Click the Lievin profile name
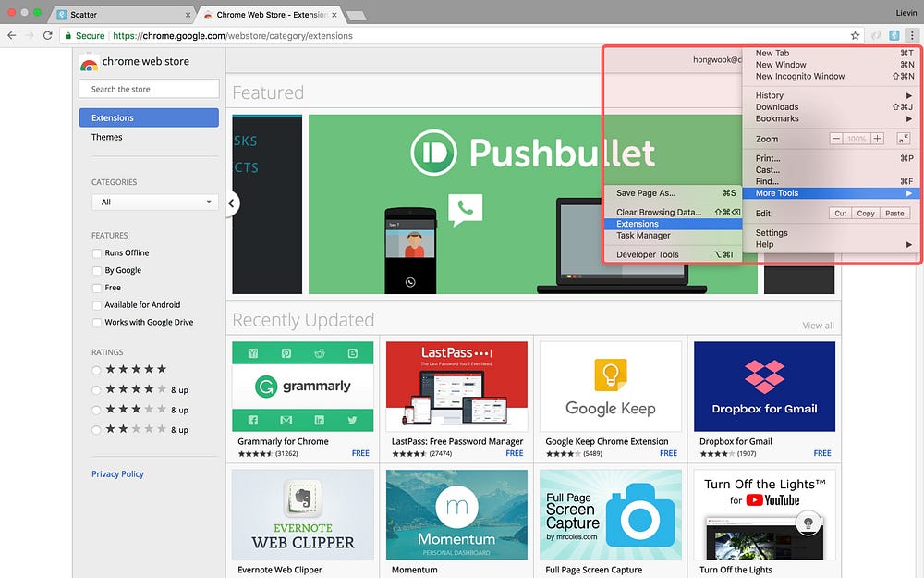 [x=906, y=12]
